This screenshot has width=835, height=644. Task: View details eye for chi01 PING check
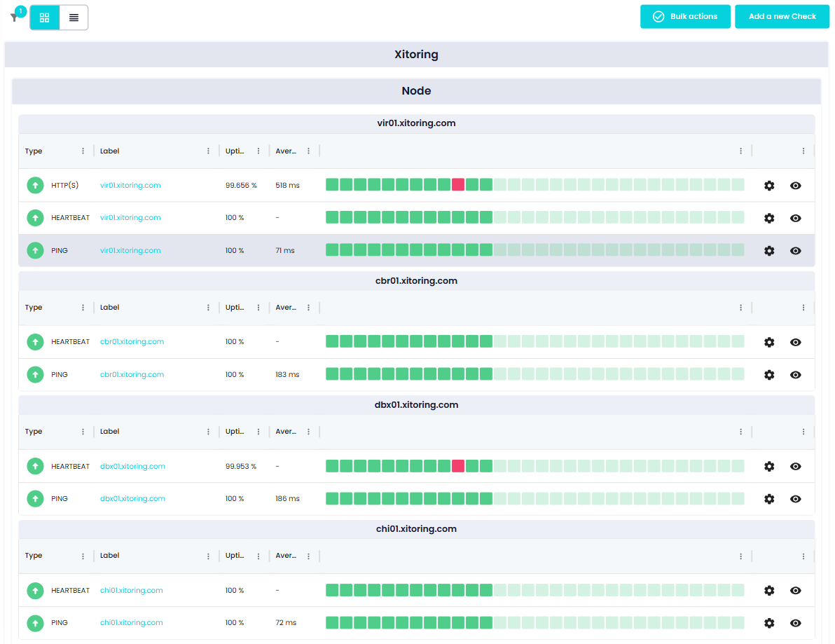click(x=795, y=623)
